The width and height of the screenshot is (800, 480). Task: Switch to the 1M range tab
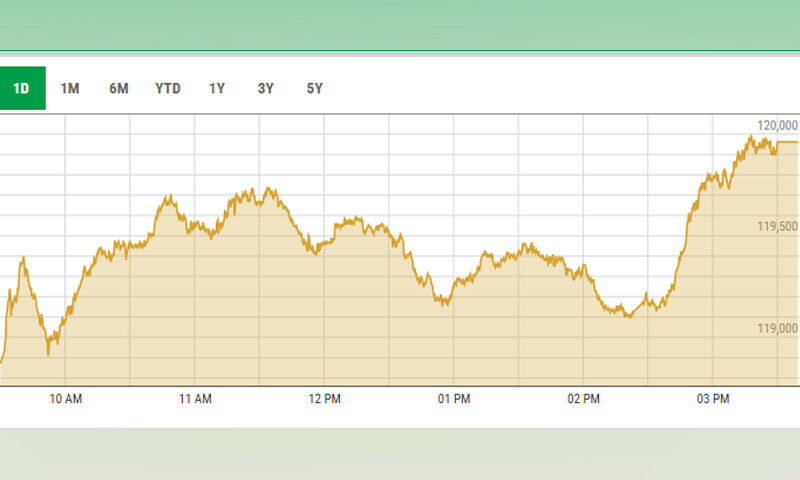pyautogui.click(x=70, y=88)
